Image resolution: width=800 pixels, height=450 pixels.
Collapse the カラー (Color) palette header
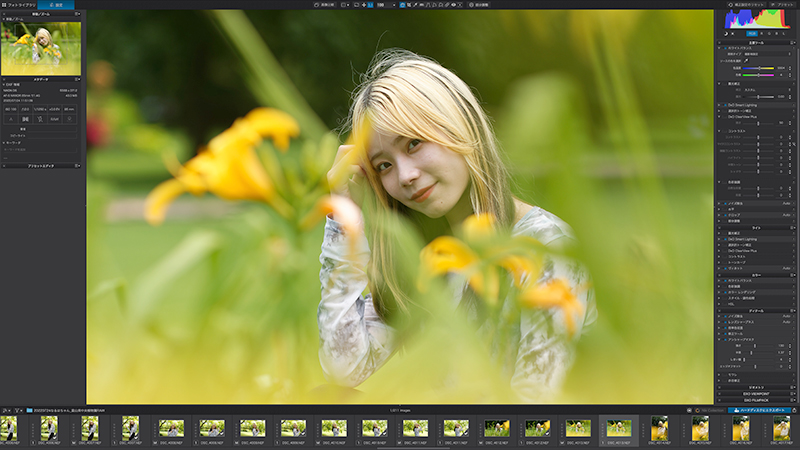click(756, 275)
